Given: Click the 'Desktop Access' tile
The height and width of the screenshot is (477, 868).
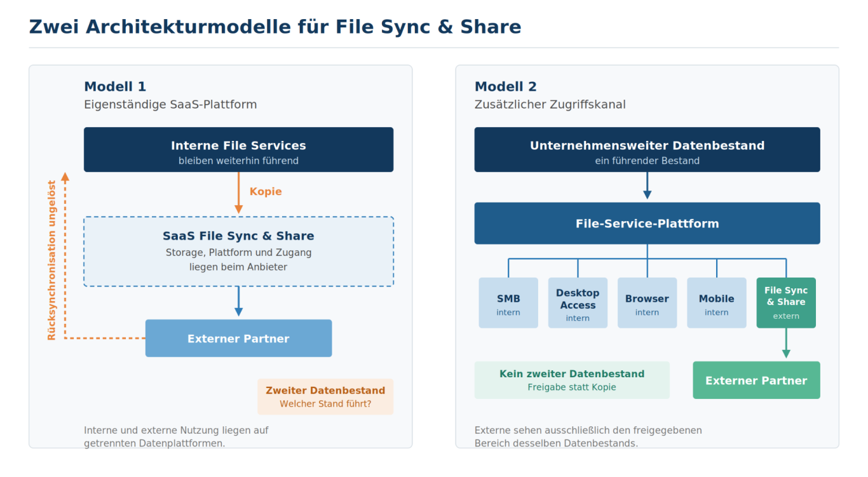Looking at the screenshot, I should [x=578, y=303].
